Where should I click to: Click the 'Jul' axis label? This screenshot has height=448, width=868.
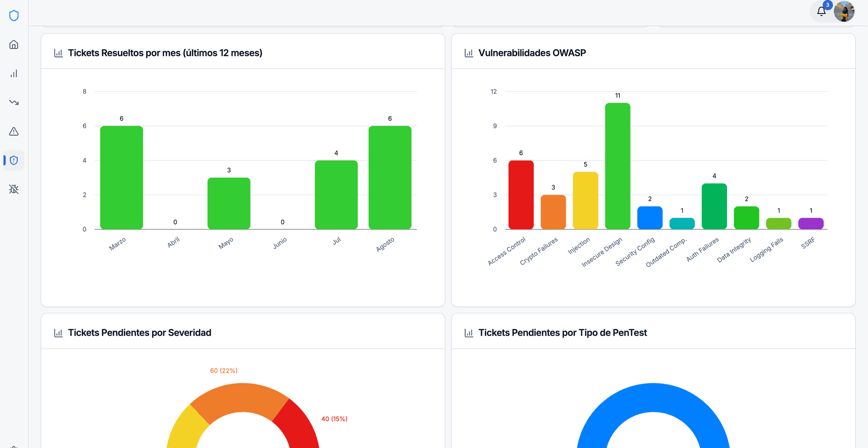point(337,241)
